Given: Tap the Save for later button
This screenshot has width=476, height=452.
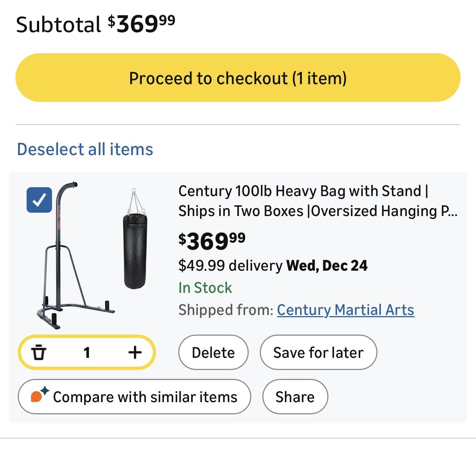Looking at the screenshot, I should 318,353.
